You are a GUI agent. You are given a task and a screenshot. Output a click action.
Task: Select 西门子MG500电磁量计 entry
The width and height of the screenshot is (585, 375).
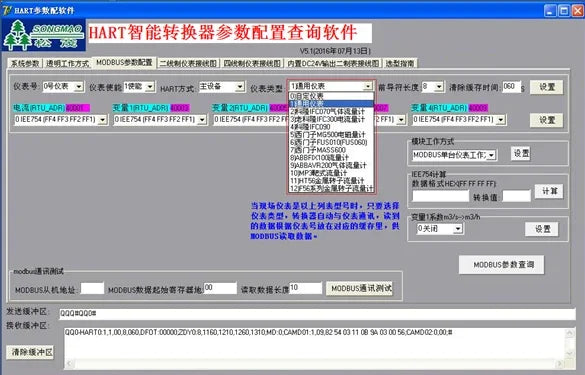click(x=331, y=134)
